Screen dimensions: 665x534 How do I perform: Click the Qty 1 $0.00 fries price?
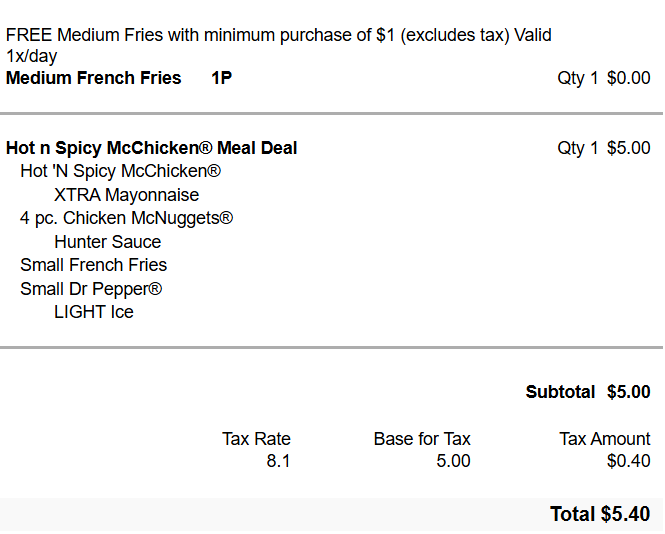604,78
